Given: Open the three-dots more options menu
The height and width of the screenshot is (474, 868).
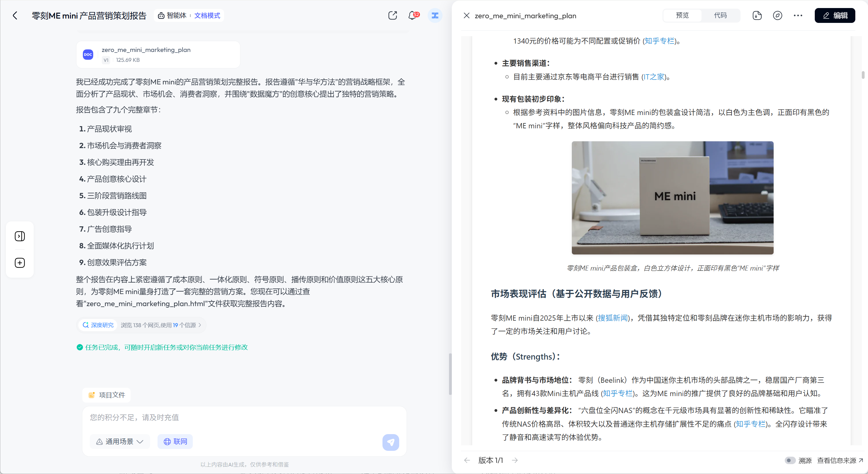Looking at the screenshot, I should (798, 15).
